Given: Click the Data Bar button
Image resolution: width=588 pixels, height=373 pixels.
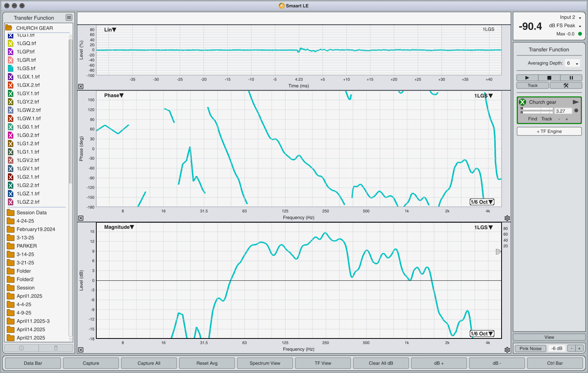Looking at the screenshot, I should (33, 363).
